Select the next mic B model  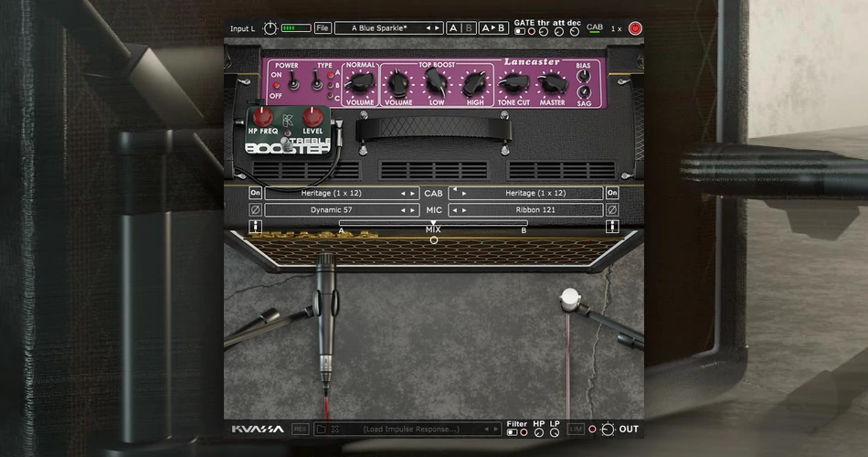[464, 210]
